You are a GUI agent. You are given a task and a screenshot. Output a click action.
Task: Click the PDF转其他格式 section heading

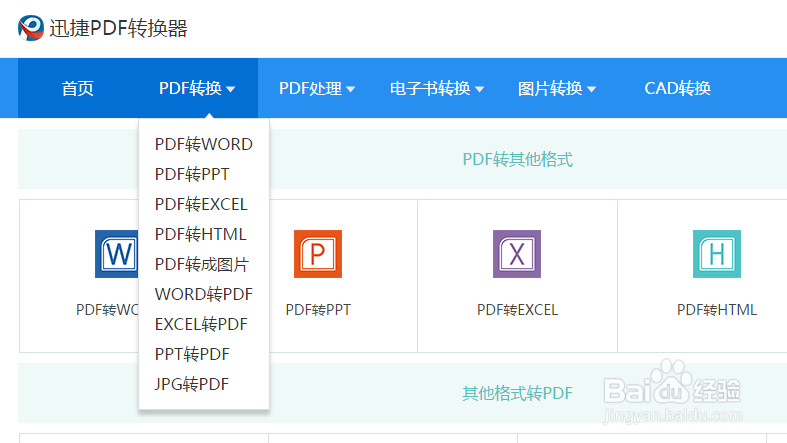pyautogui.click(x=517, y=160)
